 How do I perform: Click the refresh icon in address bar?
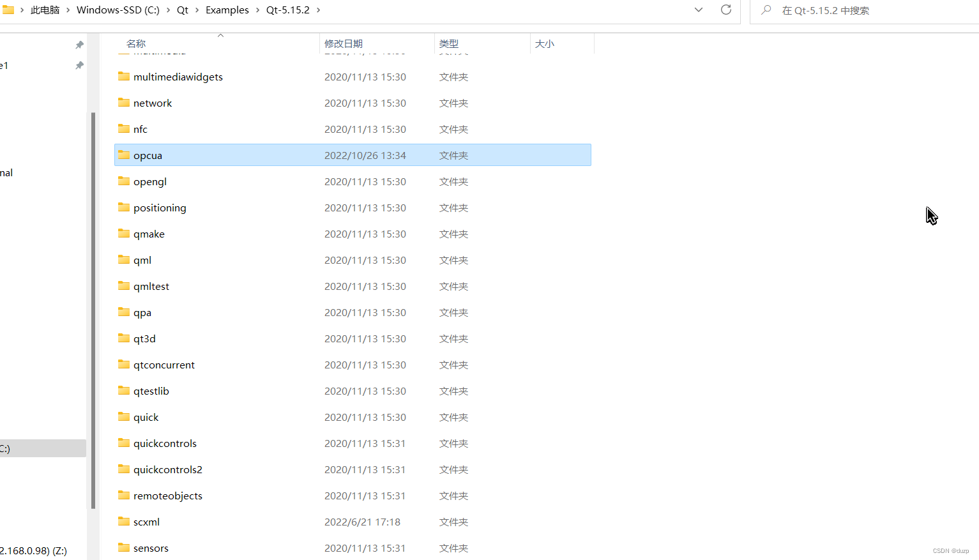(726, 10)
